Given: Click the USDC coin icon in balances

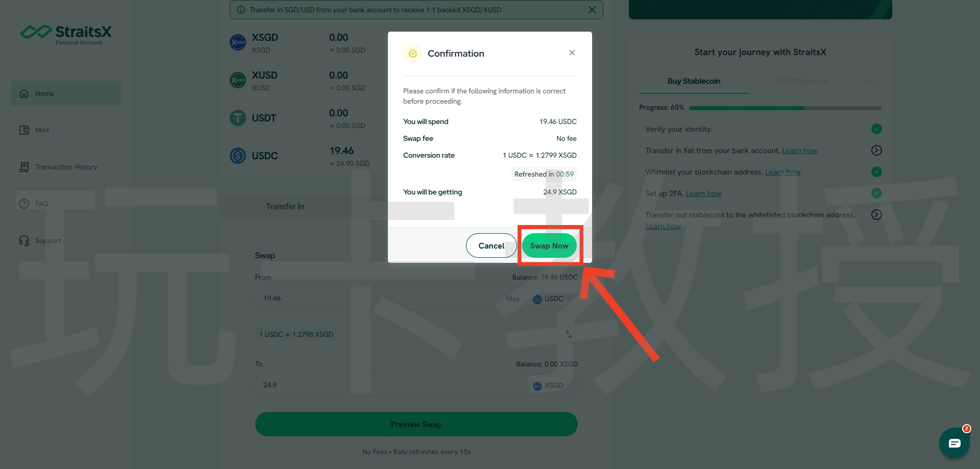Looking at the screenshot, I should click(x=238, y=156).
